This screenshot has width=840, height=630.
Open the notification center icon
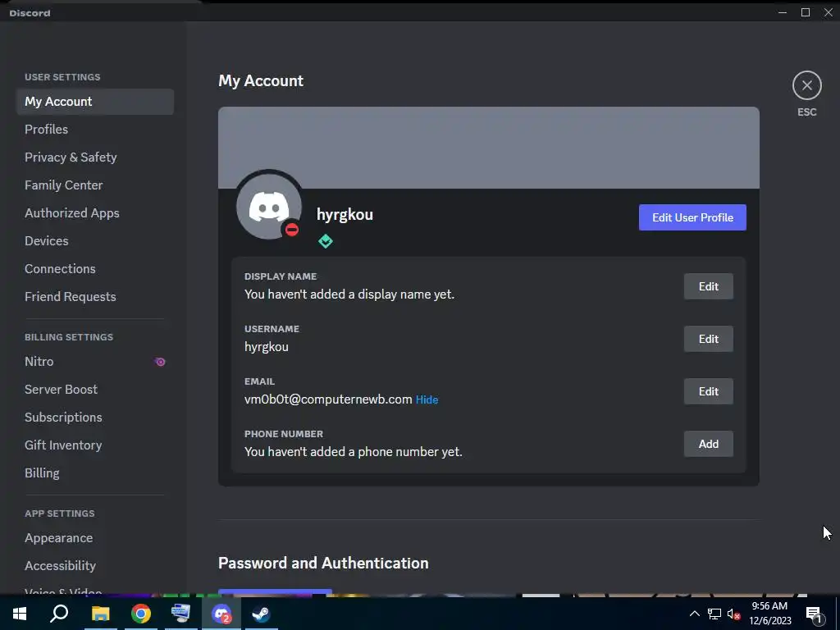[814, 614]
